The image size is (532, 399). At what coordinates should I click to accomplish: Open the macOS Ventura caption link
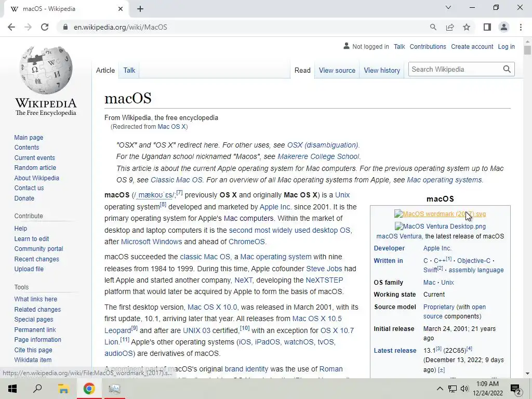pos(398,236)
